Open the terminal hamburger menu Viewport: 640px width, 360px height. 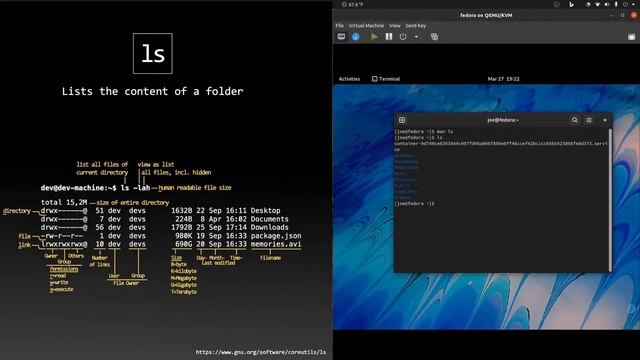[x=589, y=120]
